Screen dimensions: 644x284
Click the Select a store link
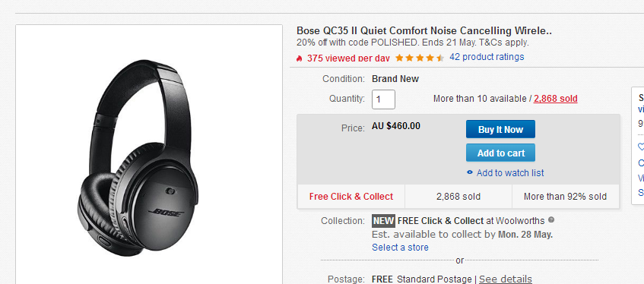pyautogui.click(x=400, y=248)
